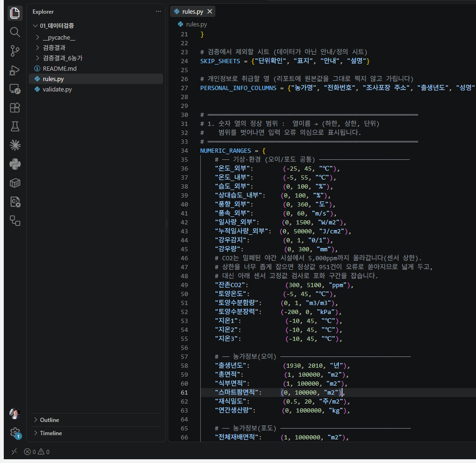Image resolution: width=476 pixels, height=463 pixels.
Task: Open the Explorer view in activity bar
Action: point(15,13)
